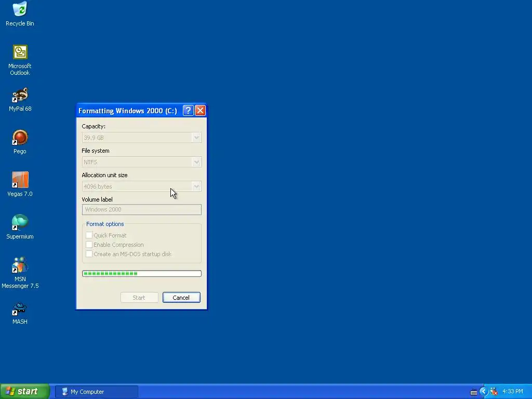Click the security alert tray icon
The width and height of the screenshot is (532, 399).
click(494, 392)
